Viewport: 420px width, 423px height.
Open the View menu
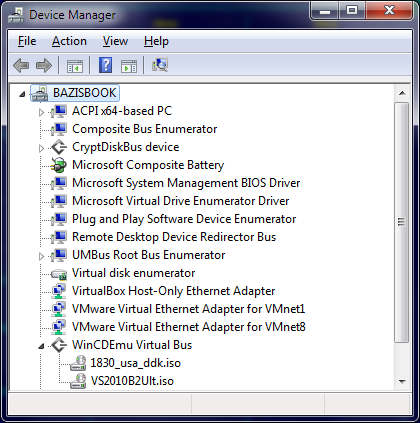115,41
